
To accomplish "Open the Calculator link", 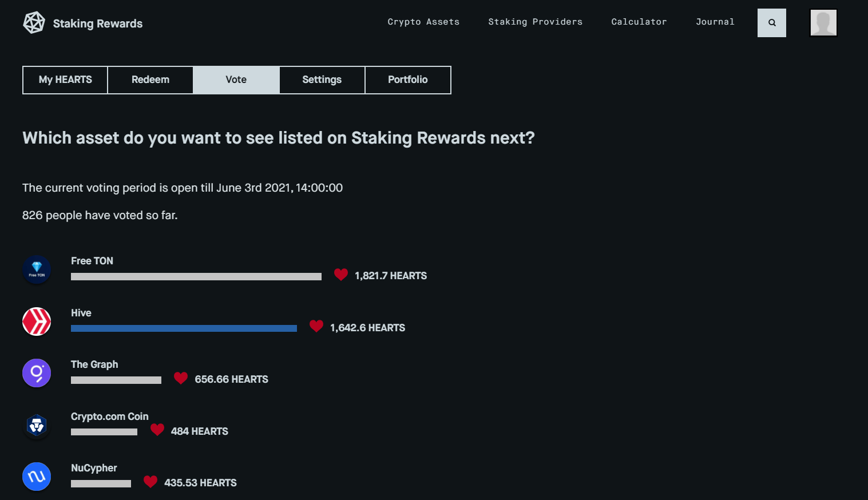I will (639, 22).
